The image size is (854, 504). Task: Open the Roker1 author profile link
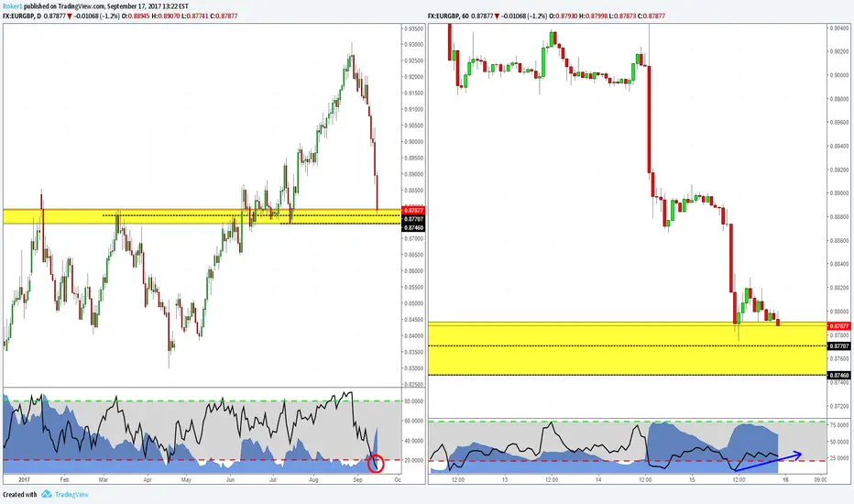pyautogui.click(x=12, y=6)
